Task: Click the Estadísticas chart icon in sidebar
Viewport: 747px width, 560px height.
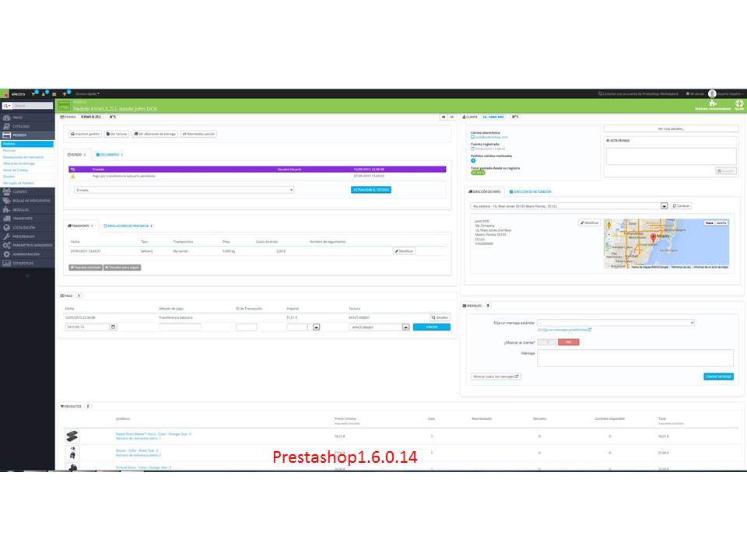Action: tap(6, 263)
